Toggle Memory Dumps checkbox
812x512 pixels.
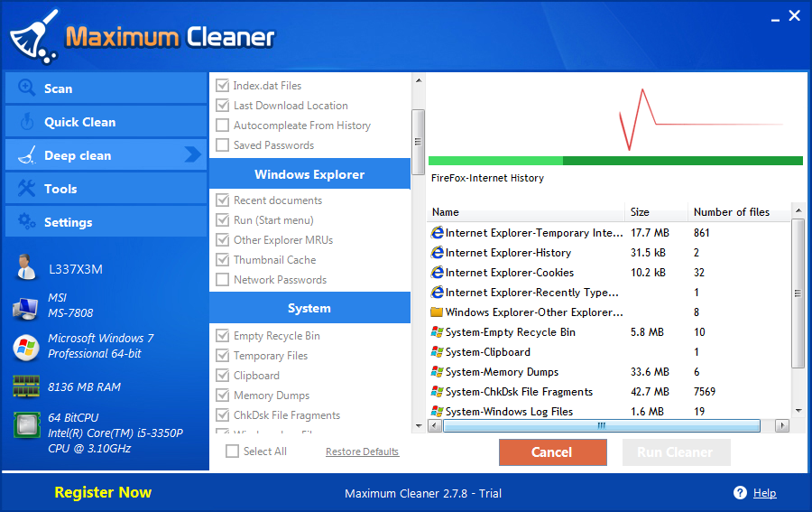[222, 395]
